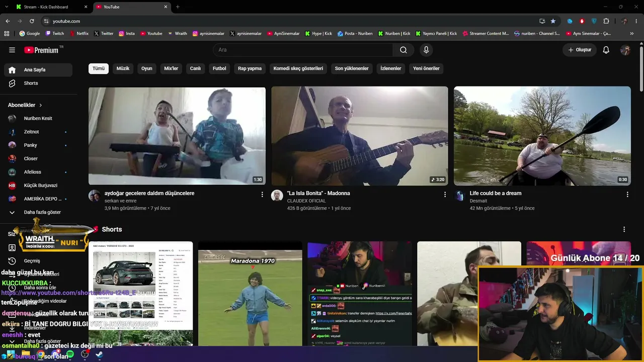
Task: Open the Küçük Burjuvazi subscription
Action: click(38, 186)
